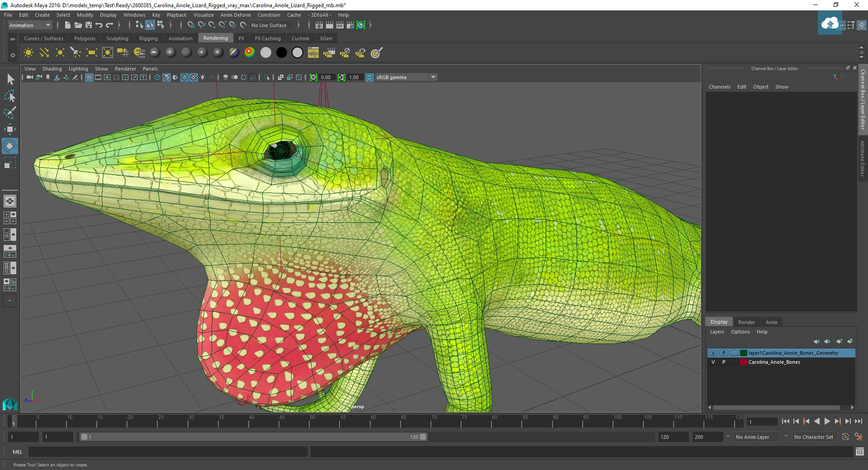868x470 pixels.
Task: Create a new scene file
Action: click(67, 25)
